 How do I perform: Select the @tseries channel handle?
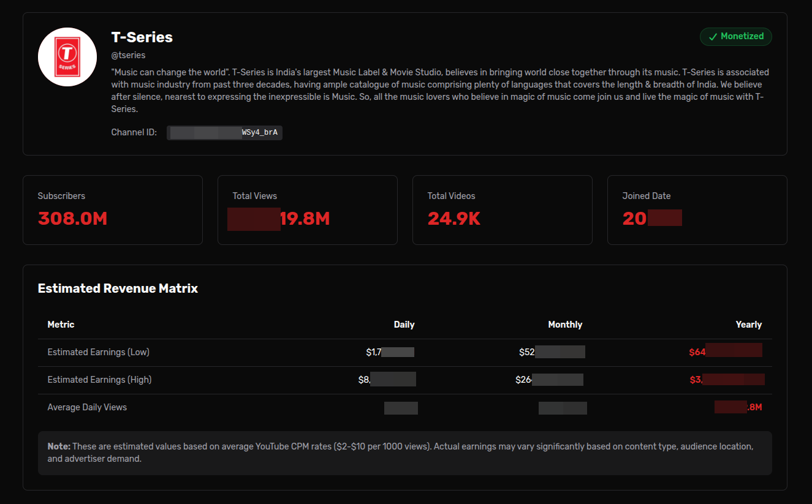coord(128,55)
